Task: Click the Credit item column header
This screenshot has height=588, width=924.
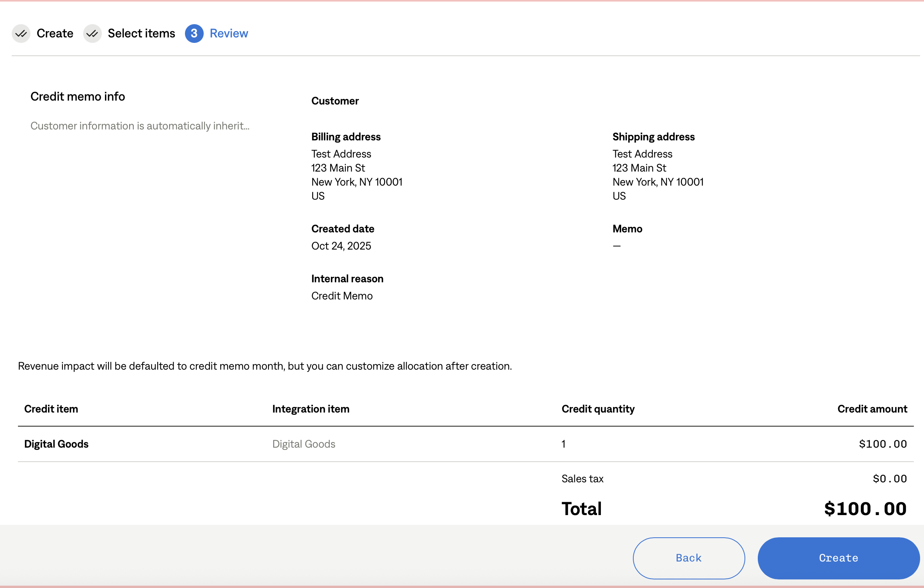Action: pos(51,409)
